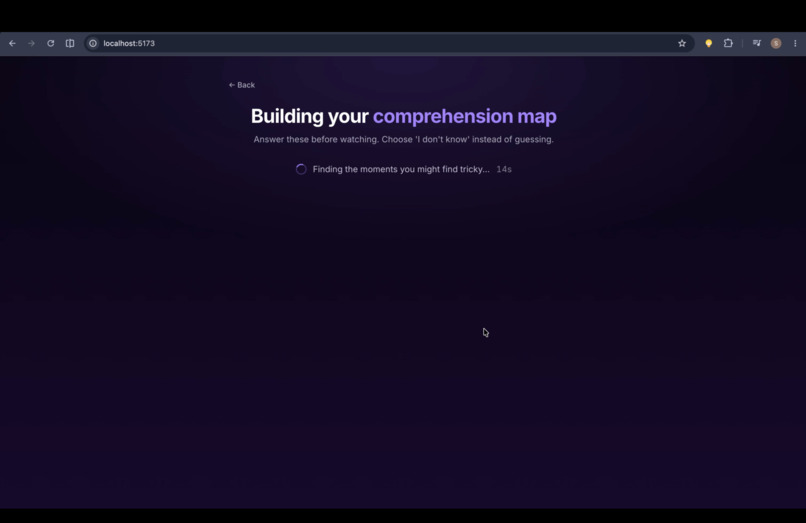Bookmark this page with the star
Image resolution: width=806 pixels, height=523 pixels.
point(682,44)
